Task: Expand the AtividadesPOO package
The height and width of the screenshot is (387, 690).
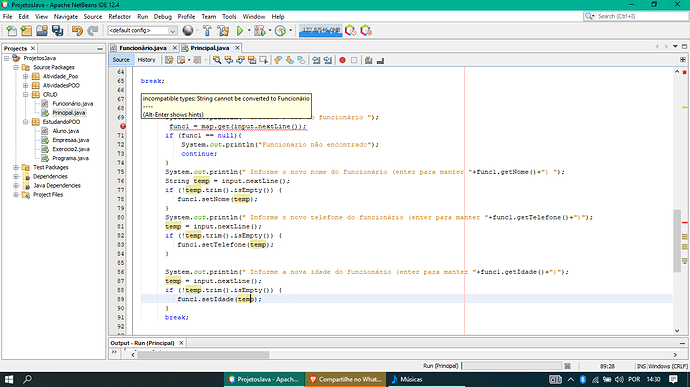Action: point(26,85)
